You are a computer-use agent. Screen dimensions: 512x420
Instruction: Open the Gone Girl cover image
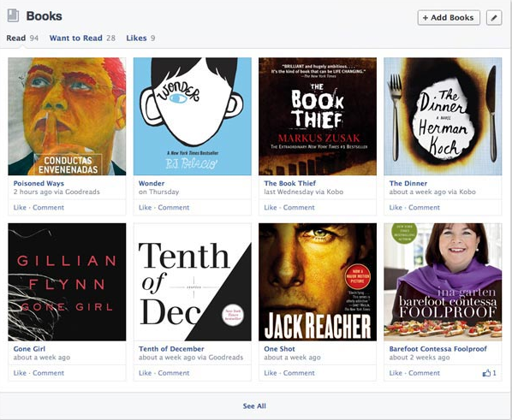coord(67,282)
